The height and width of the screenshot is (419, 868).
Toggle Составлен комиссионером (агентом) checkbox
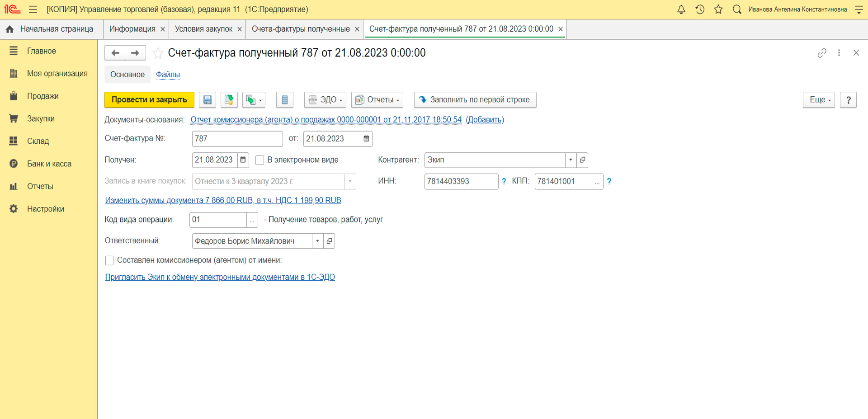(x=109, y=260)
